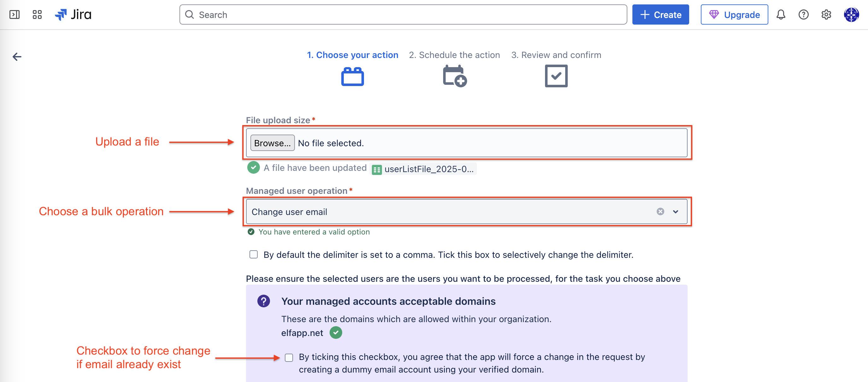Open the help question mark menu

[804, 14]
